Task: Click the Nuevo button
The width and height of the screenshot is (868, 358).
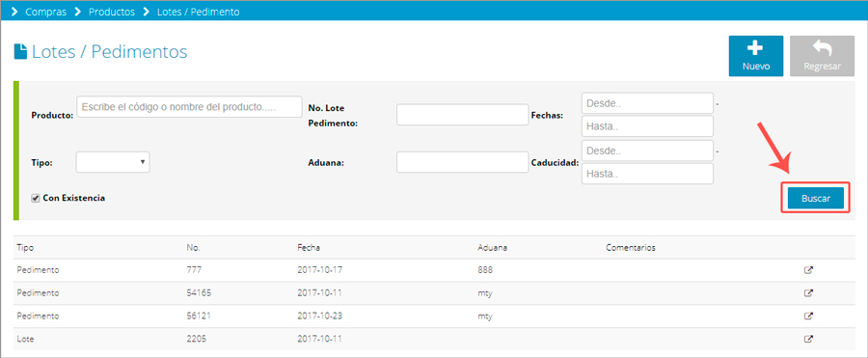Action: coord(755,56)
